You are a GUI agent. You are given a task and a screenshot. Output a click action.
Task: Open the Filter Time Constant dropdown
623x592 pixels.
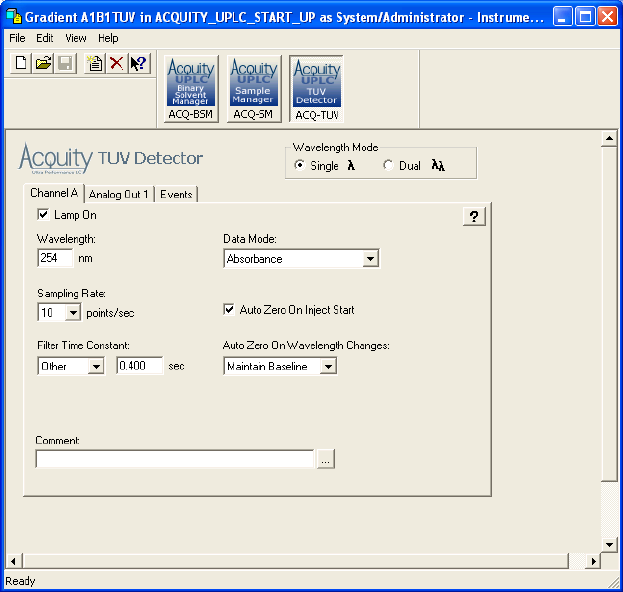pos(96,366)
